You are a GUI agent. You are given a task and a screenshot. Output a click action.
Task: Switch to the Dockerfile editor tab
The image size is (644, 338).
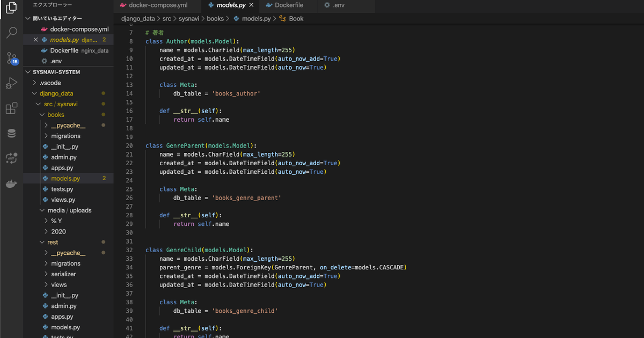289,5
